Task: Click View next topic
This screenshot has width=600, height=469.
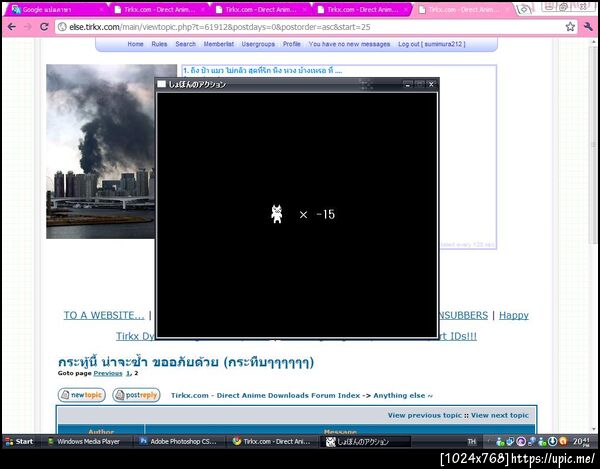Action: click(500, 415)
